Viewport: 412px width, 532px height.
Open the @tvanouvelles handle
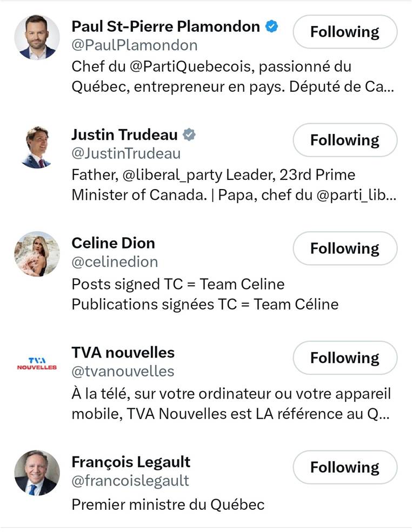pyautogui.click(x=123, y=371)
